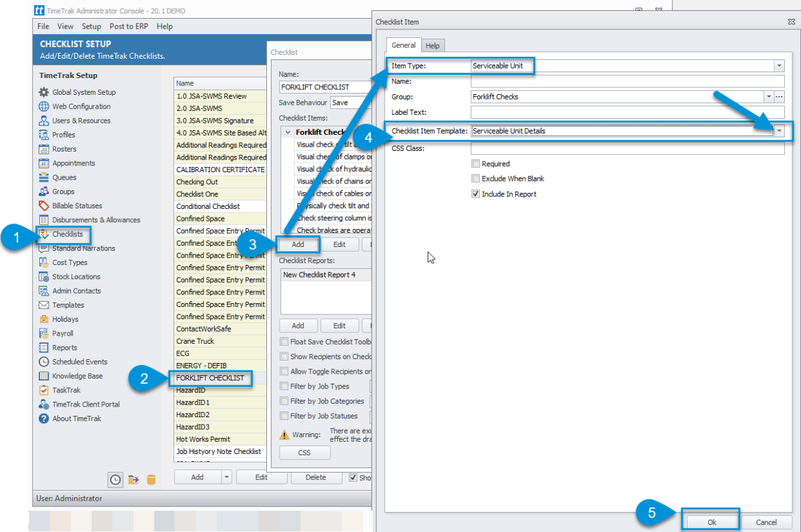801x532 pixels.
Task: Open the Item Type dropdown
Action: 779,66
